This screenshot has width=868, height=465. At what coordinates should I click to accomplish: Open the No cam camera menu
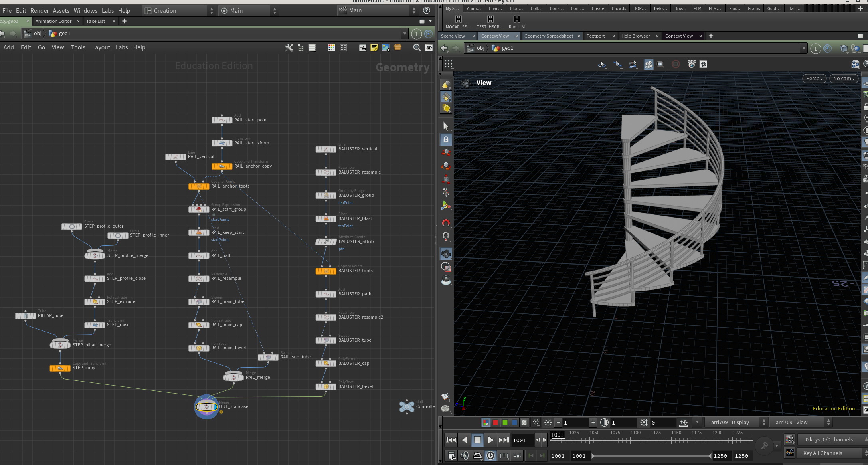[844, 79]
